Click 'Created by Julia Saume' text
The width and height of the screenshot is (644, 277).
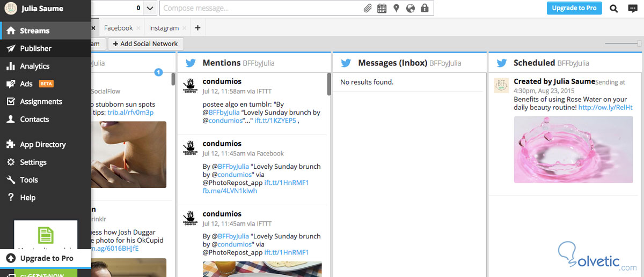554,81
